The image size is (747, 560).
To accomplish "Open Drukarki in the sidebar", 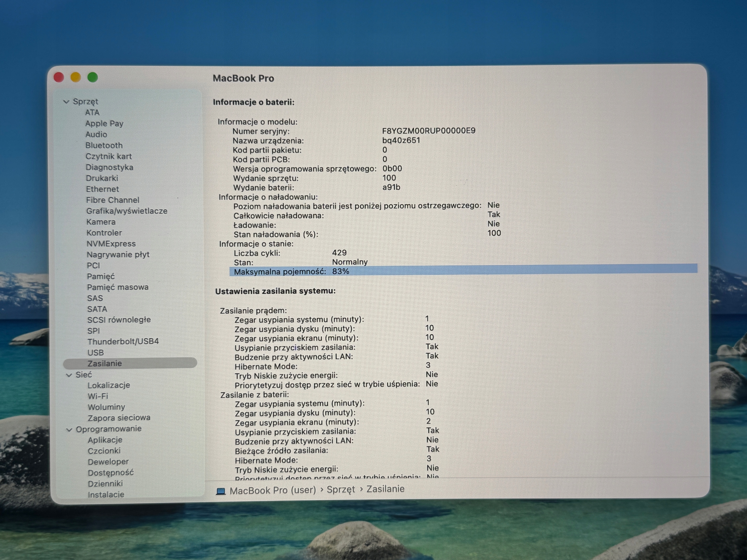I will pos(102,178).
